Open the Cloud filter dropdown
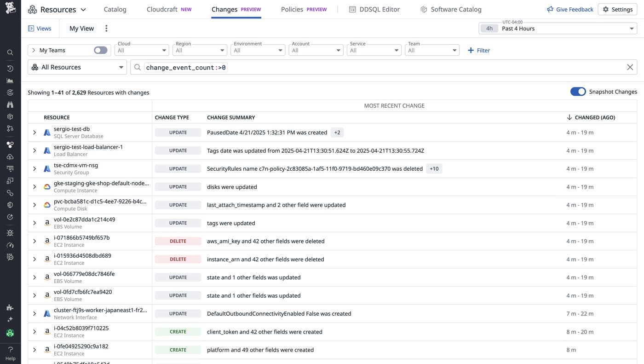Screen dimensions: 644x364 click(142, 50)
